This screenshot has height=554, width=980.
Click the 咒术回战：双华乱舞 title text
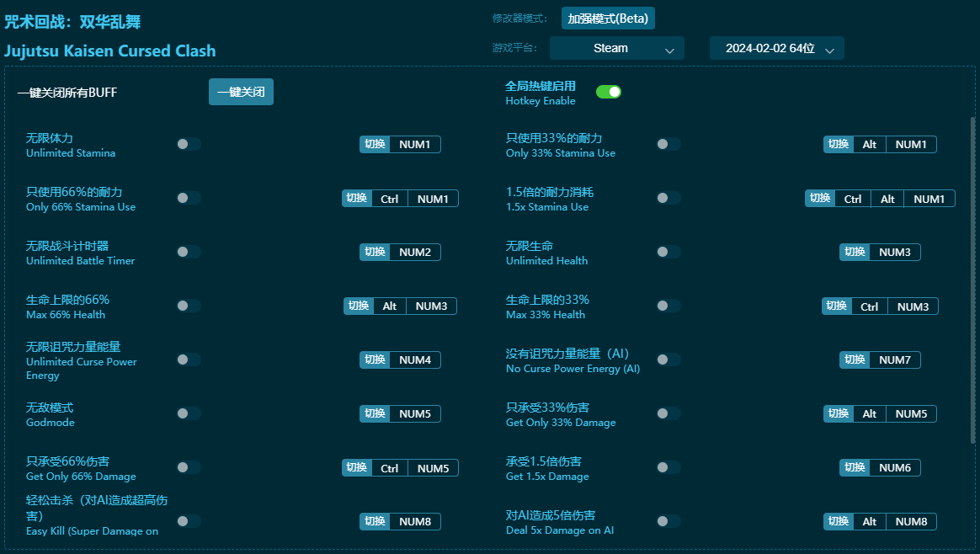(x=72, y=22)
